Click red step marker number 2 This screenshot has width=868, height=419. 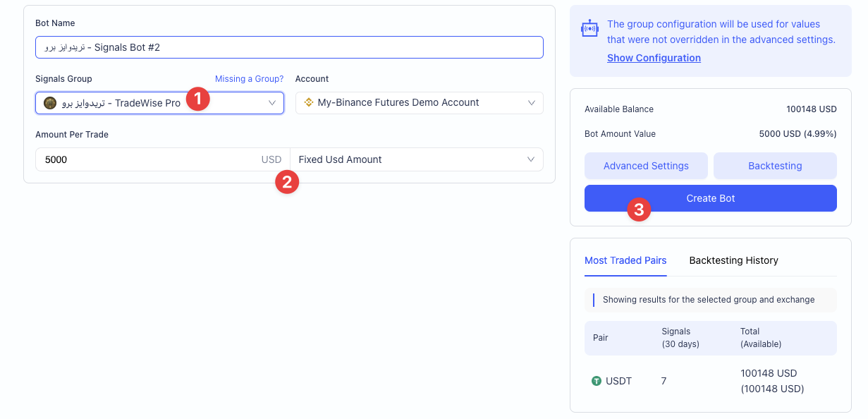pyautogui.click(x=287, y=183)
